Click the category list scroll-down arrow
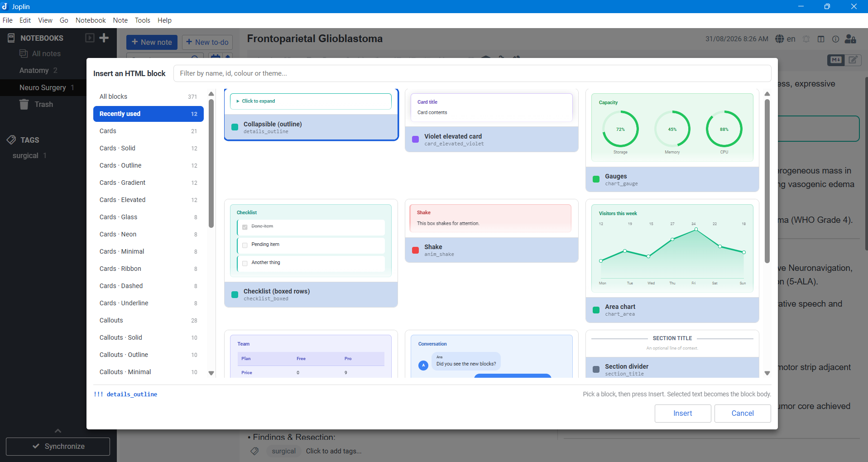This screenshot has height=462, width=868. pyautogui.click(x=211, y=373)
